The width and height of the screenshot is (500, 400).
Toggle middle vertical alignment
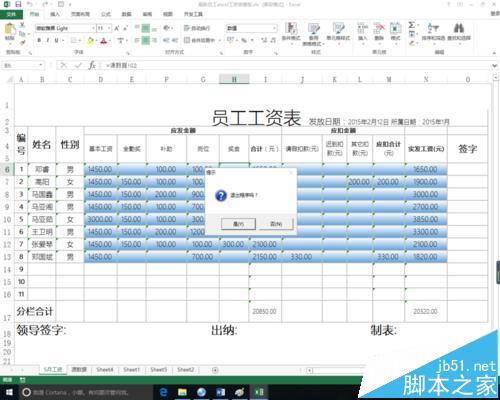(146, 28)
